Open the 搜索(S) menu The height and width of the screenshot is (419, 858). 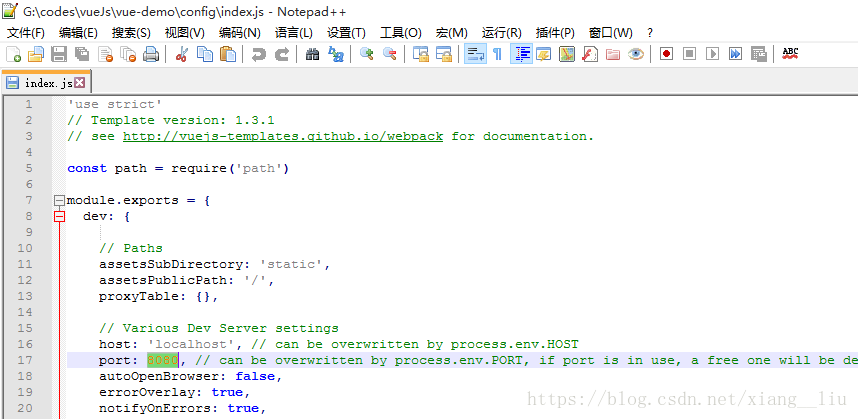point(131,33)
